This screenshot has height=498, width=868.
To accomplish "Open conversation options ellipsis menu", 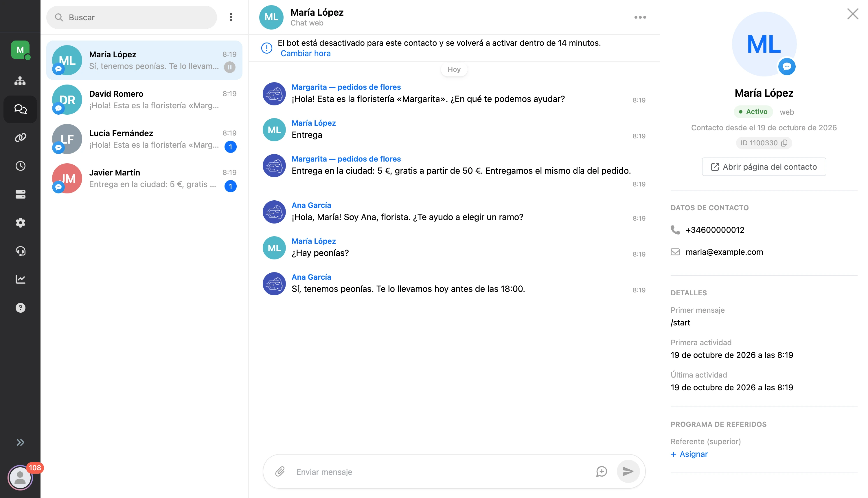I will (640, 17).
